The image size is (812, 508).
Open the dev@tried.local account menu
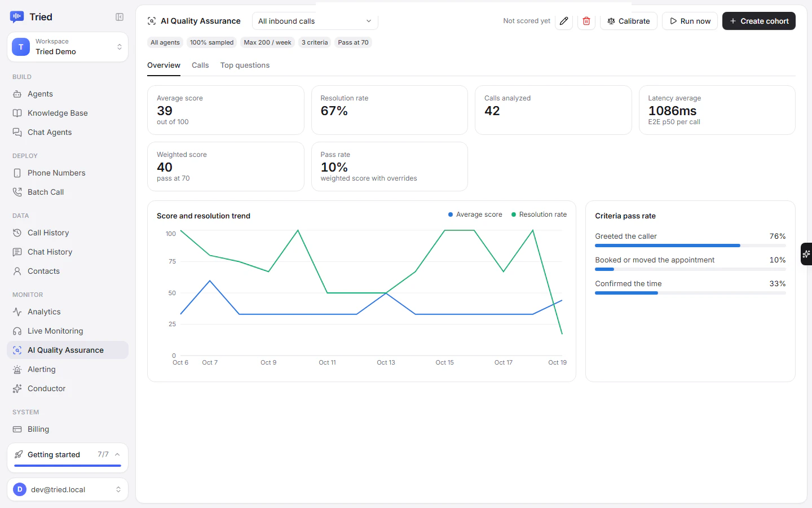68,489
